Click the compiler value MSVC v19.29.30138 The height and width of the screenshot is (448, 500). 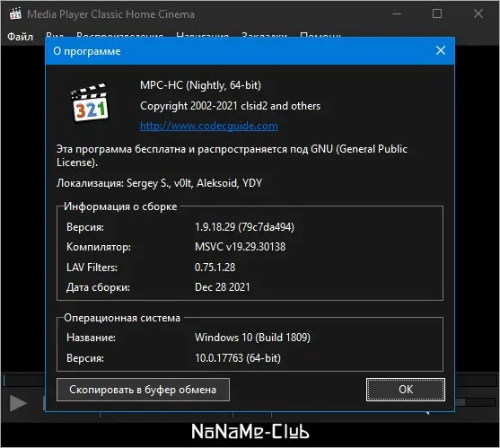coord(240,247)
